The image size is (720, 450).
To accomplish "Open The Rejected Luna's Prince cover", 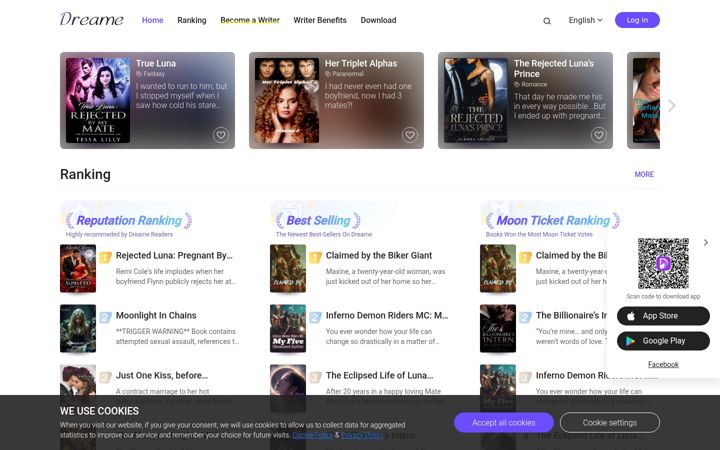I will [x=476, y=100].
